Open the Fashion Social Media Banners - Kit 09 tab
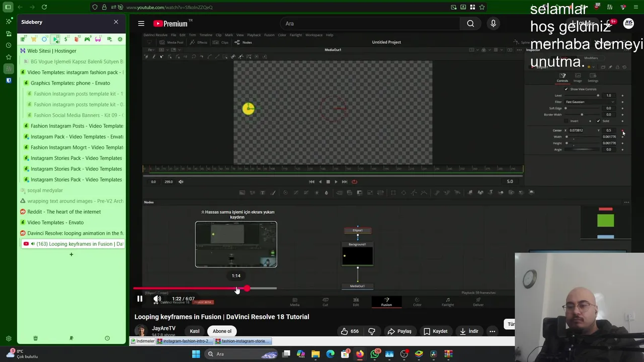This screenshot has height=362, width=644. point(76,115)
